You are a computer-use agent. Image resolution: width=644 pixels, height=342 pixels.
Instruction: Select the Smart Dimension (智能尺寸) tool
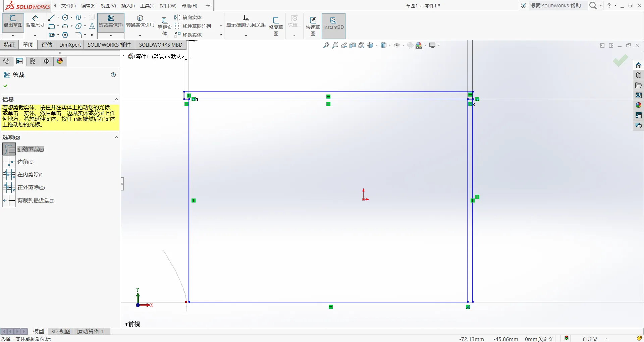click(x=35, y=21)
